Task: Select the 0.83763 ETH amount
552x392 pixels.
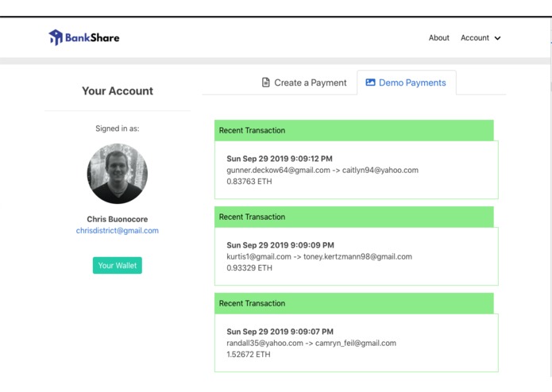Action: click(249, 182)
